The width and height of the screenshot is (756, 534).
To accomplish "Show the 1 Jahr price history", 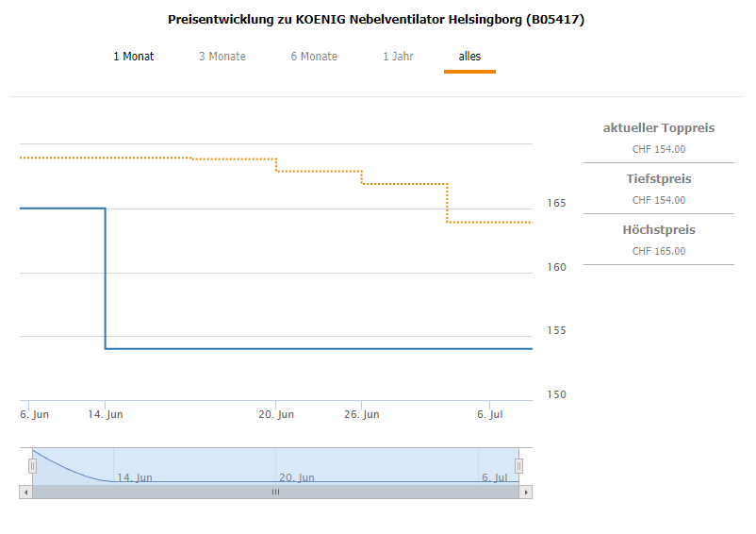I will click(398, 57).
